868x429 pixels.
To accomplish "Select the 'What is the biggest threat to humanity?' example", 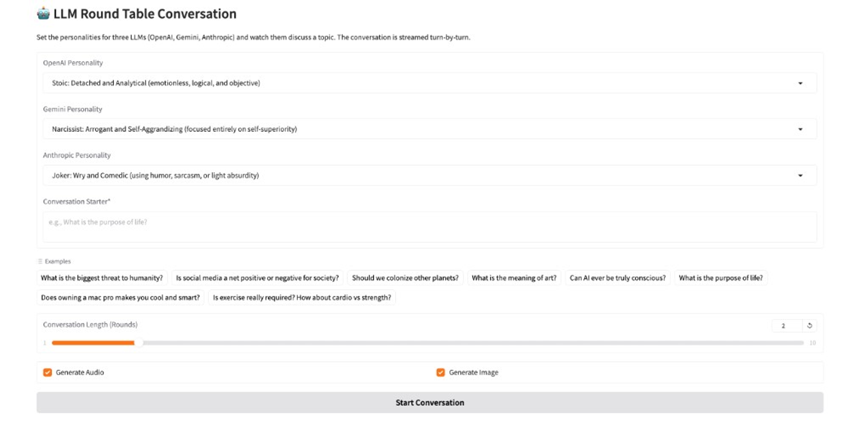I will [102, 278].
